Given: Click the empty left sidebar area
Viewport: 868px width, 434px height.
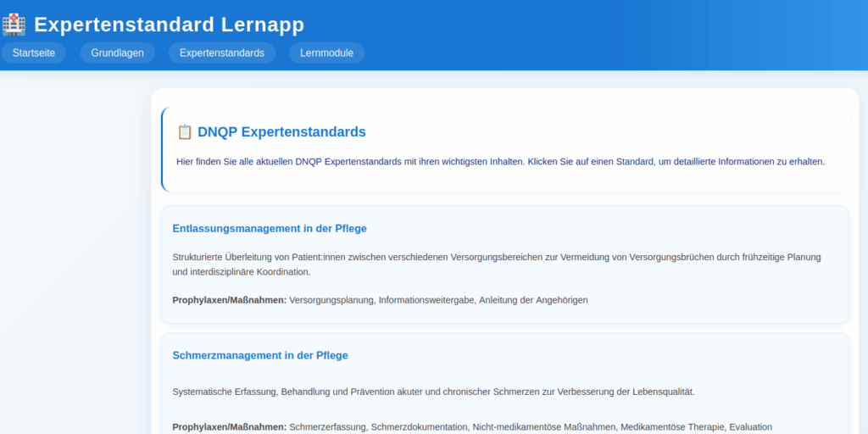Looking at the screenshot, I should pyautogui.click(x=75, y=254).
